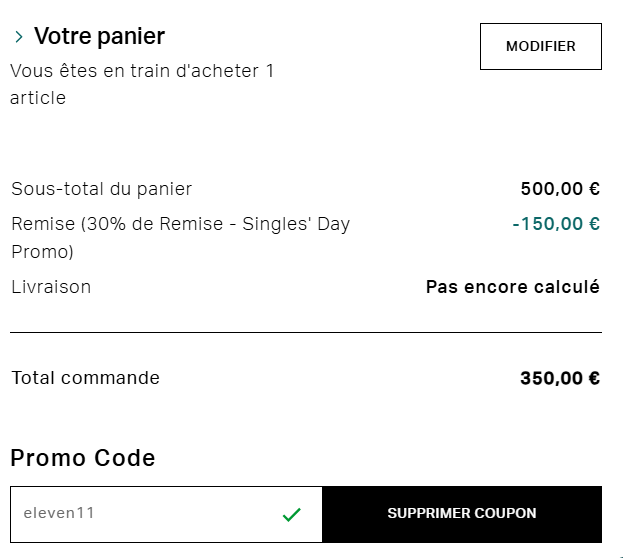
Task: Click the 500,00 € subtotal amount
Action: (x=559, y=189)
